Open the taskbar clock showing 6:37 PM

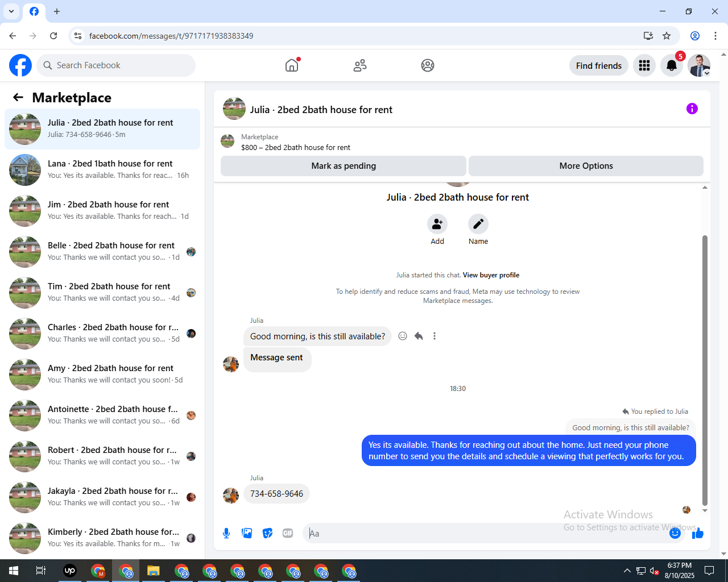point(680,571)
